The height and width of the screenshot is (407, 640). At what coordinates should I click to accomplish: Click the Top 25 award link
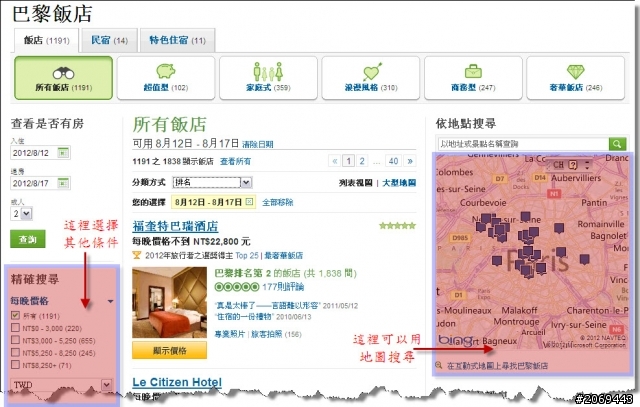click(247, 256)
